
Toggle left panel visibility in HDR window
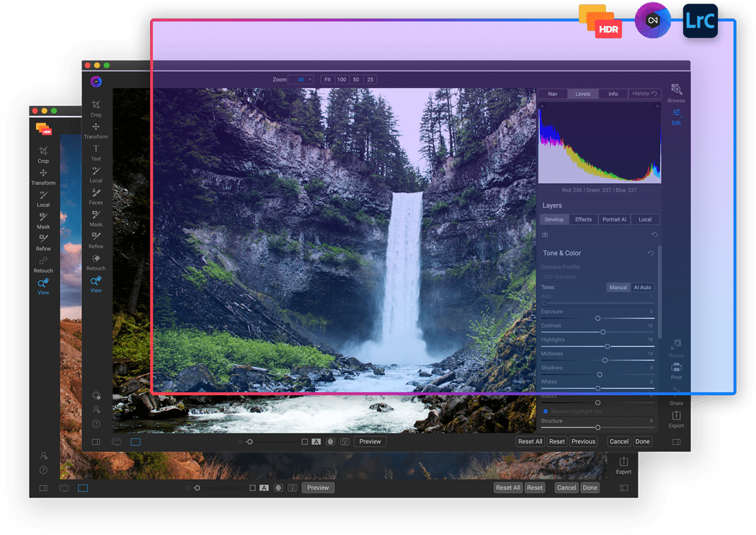point(43,488)
